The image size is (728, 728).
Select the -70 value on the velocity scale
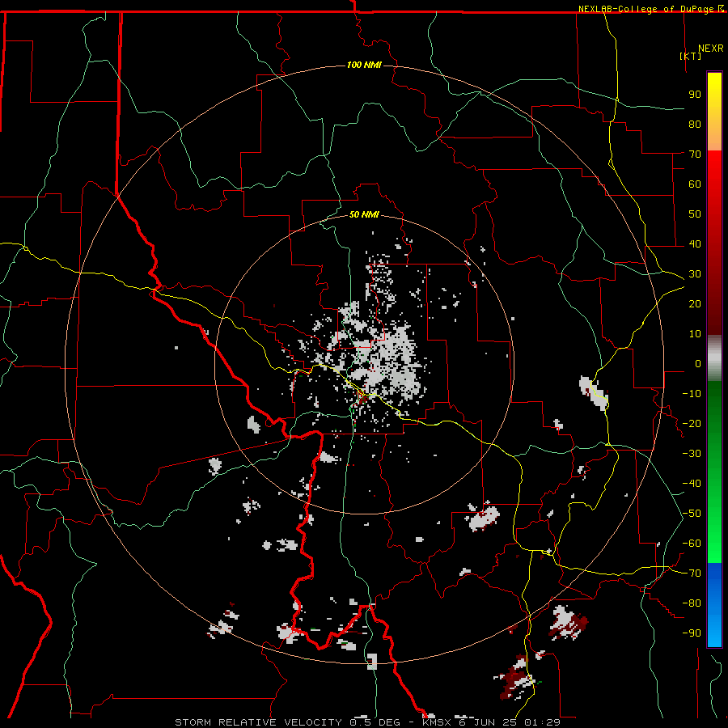tap(692, 574)
